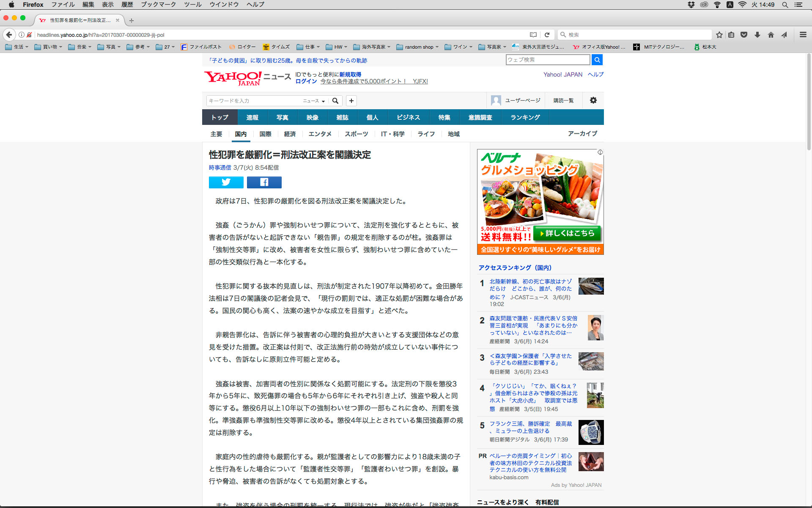The image size is (812, 508).
Task: Go to Firefox home icon
Action: coord(771,35)
